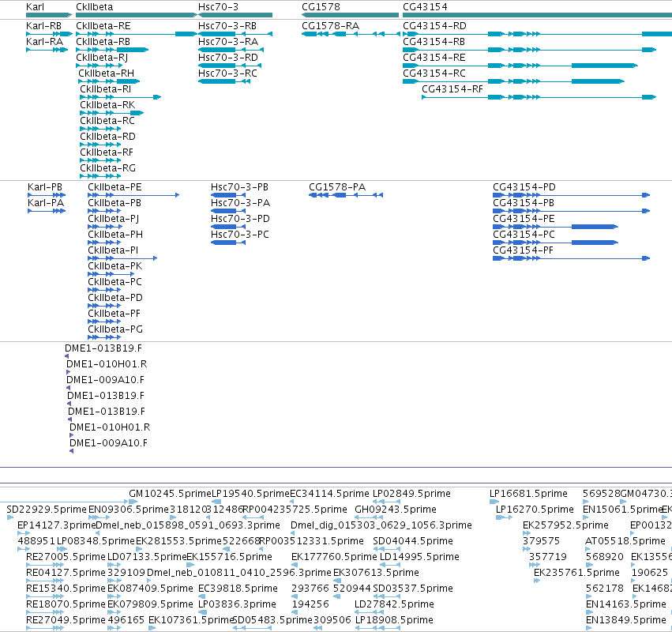The width and height of the screenshot is (672, 632).
Task: Click EST SD22929.5prime
Action: 47,510
